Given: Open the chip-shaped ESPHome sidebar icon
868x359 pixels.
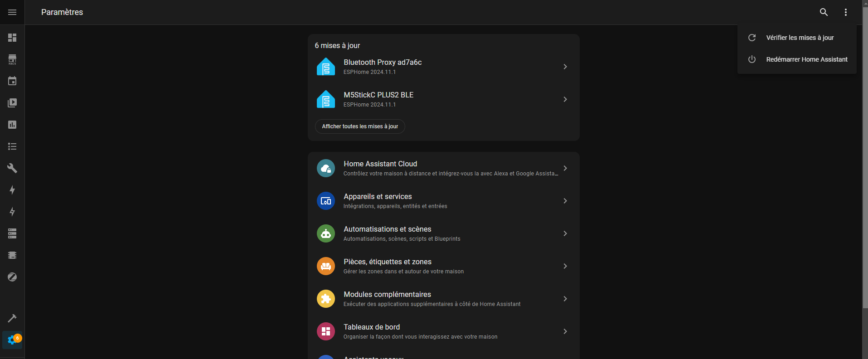Looking at the screenshot, I should click(12, 255).
